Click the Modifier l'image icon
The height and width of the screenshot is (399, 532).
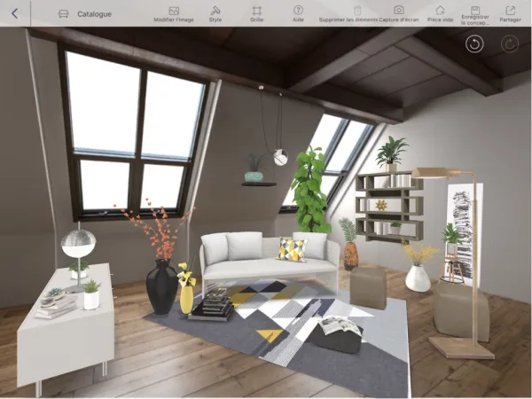174,10
